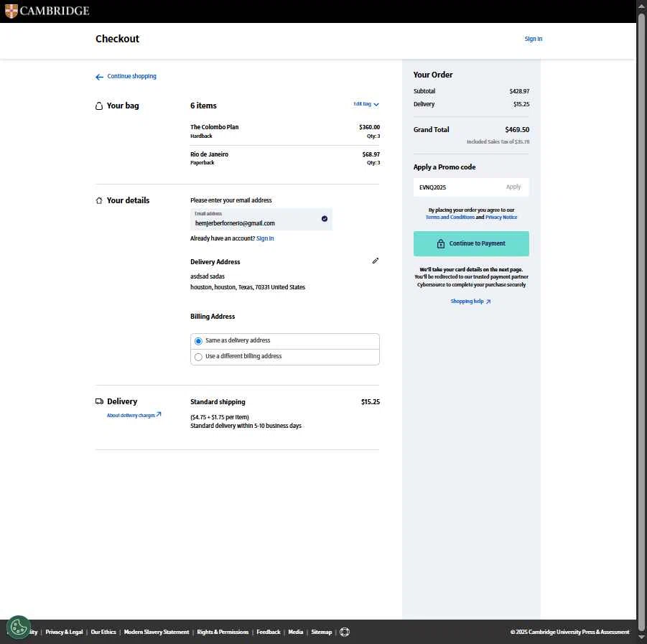This screenshot has width=647, height=644.
Task: Click the pencil icon to edit delivery address
Action: [375, 261]
